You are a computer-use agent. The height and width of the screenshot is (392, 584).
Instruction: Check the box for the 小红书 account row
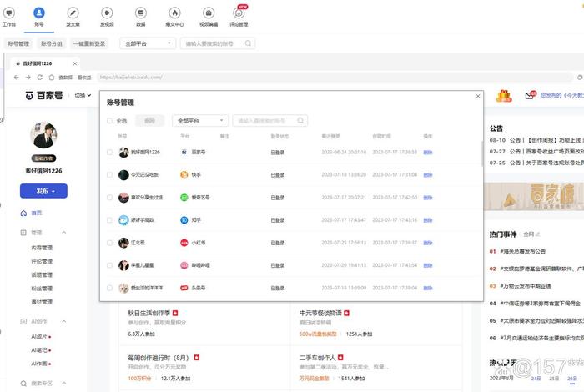point(109,243)
